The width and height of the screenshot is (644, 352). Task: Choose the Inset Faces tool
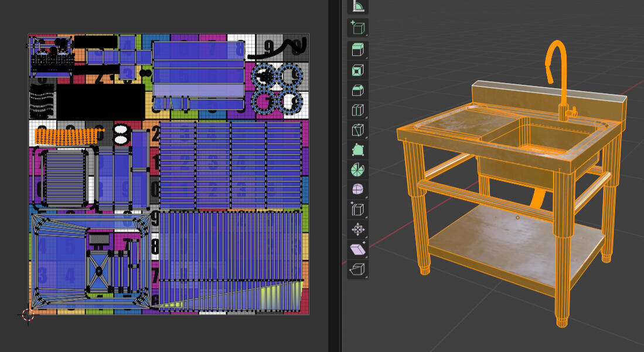tap(357, 70)
